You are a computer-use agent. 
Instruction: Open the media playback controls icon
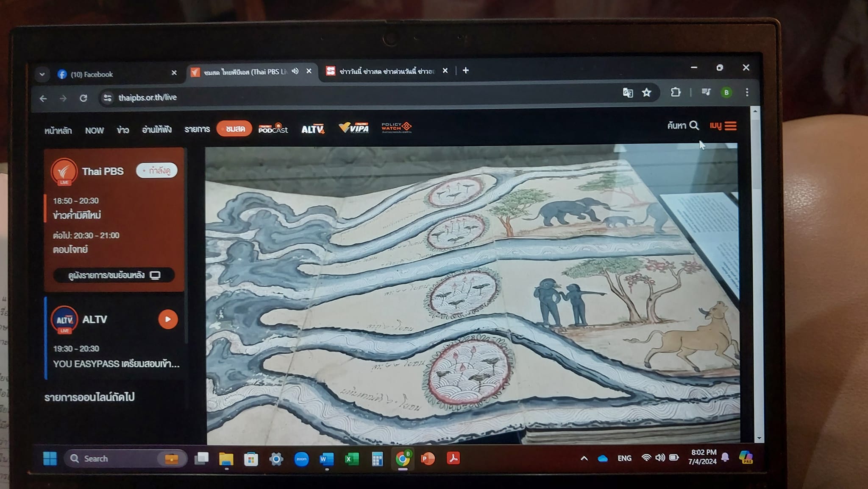point(706,92)
